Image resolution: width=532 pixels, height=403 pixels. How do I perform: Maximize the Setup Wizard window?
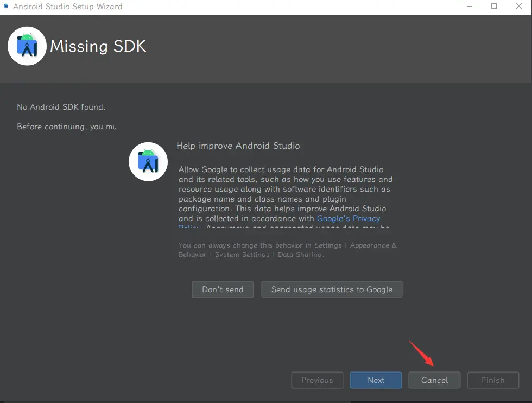point(494,7)
